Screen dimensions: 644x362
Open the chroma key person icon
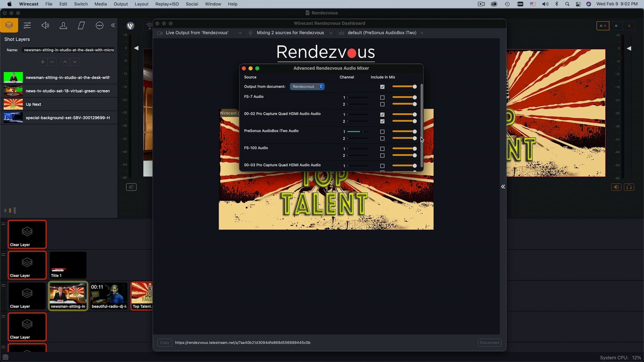63,25
